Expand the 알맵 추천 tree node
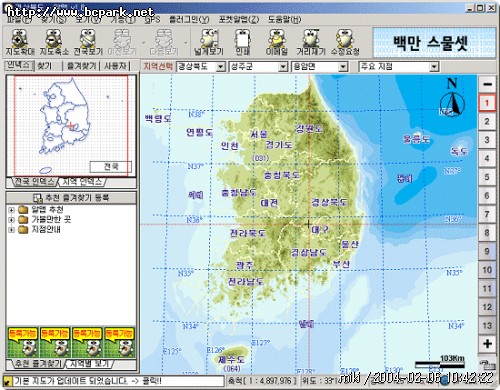Viewport: 500px width, 390px height. [x=12, y=210]
